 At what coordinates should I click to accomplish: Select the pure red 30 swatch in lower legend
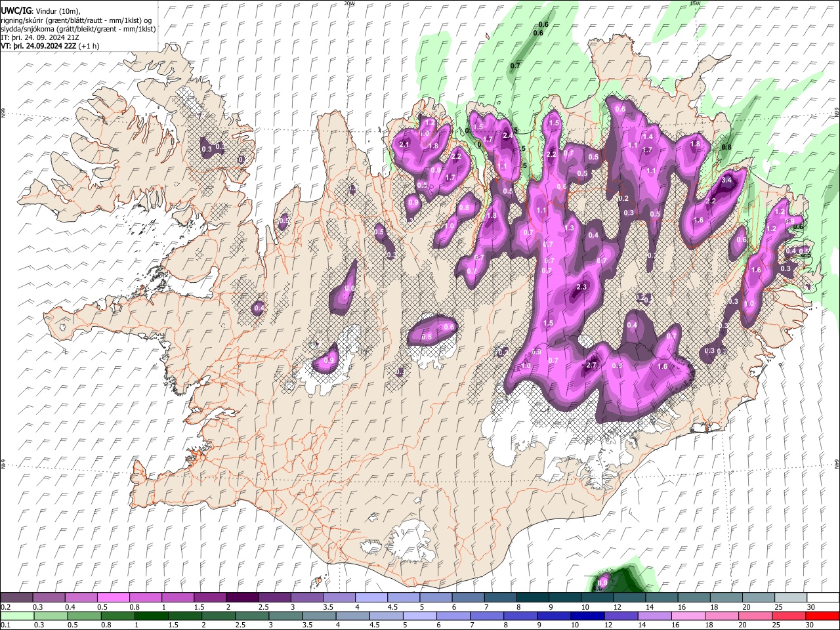click(822, 616)
